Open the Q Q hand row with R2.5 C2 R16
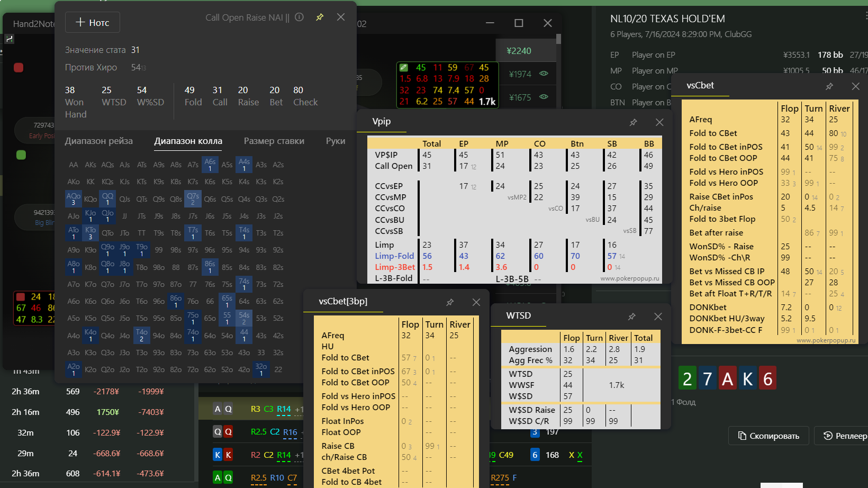The height and width of the screenshot is (488, 868). click(x=251, y=431)
